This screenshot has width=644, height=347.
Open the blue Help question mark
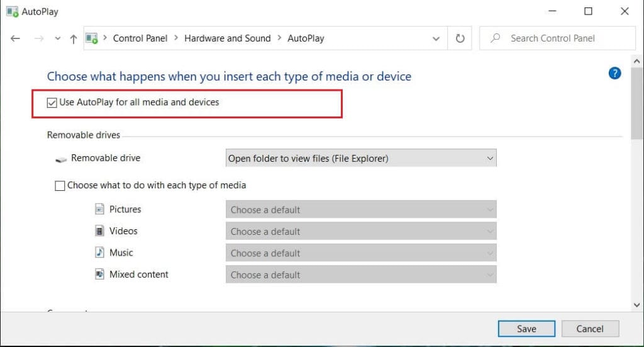pyautogui.click(x=614, y=73)
